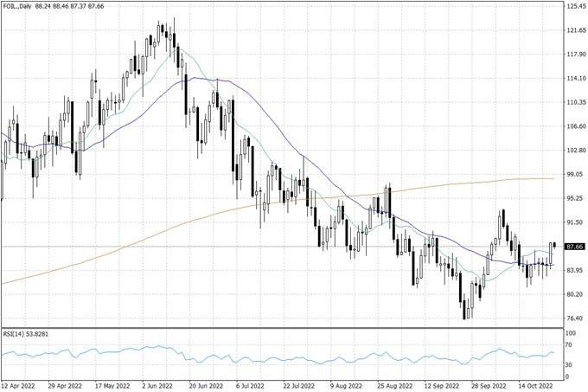Click the RSI 70 level label

571,345
